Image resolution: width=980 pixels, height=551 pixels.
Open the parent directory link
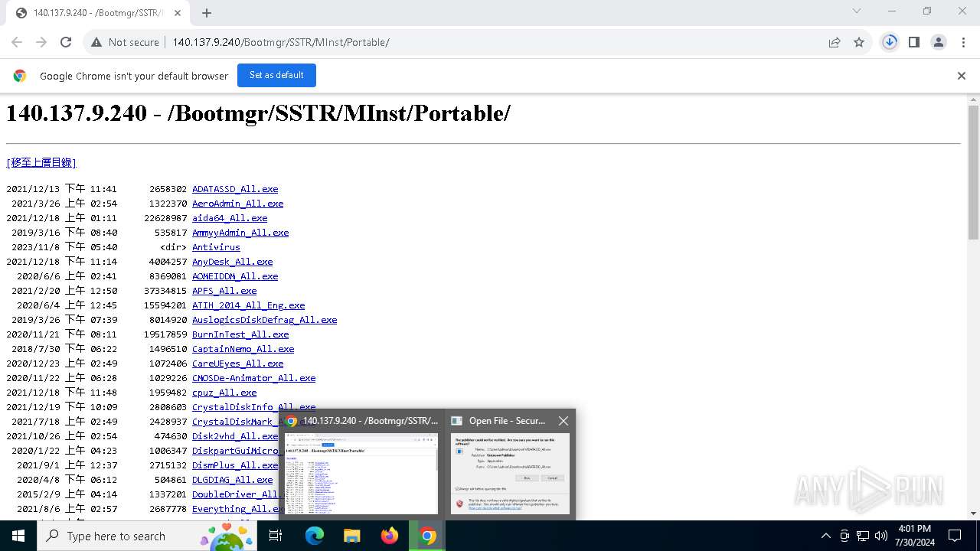click(41, 162)
